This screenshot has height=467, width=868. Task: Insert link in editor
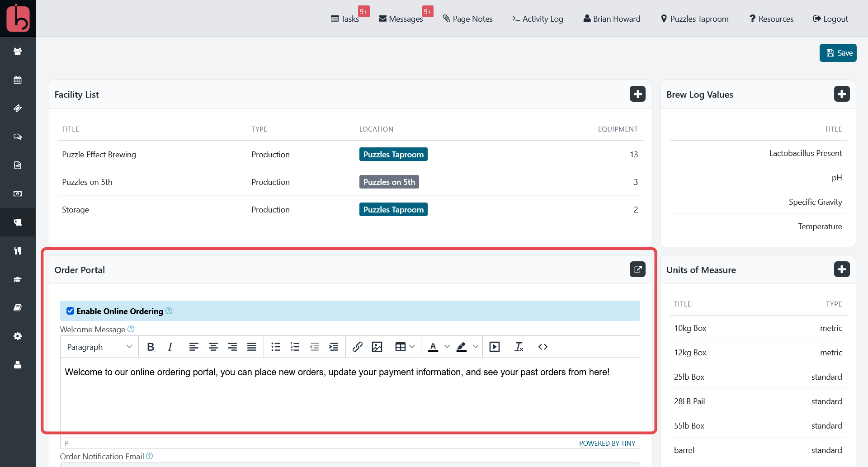pyautogui.click(x=358, y=347)
